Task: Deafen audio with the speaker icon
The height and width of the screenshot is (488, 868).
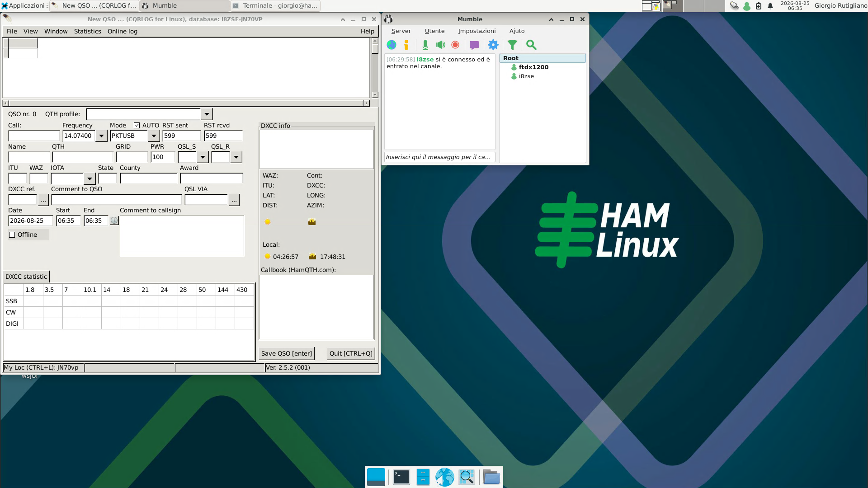Action: [x=440, y=45]
